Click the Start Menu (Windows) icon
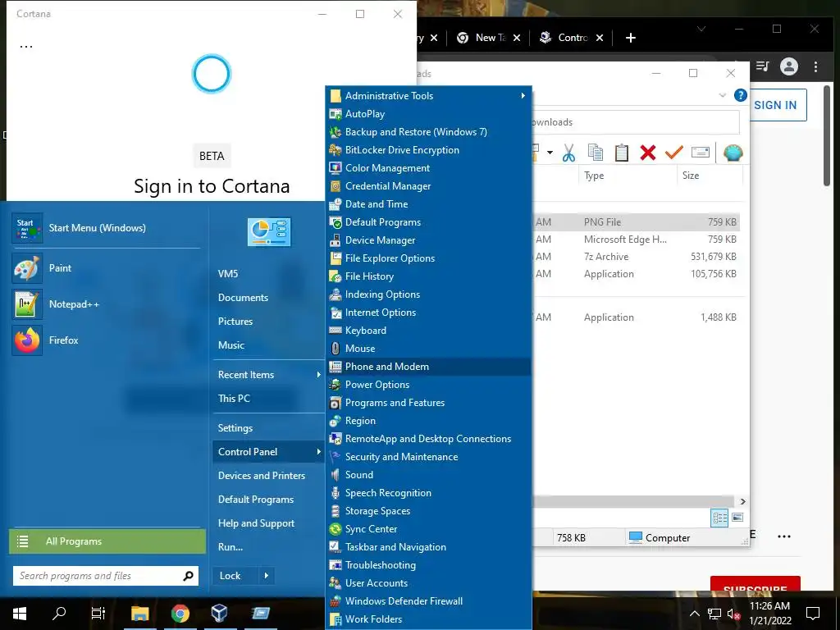The height and width of the screenshot is (630, 840). (27, 228)
